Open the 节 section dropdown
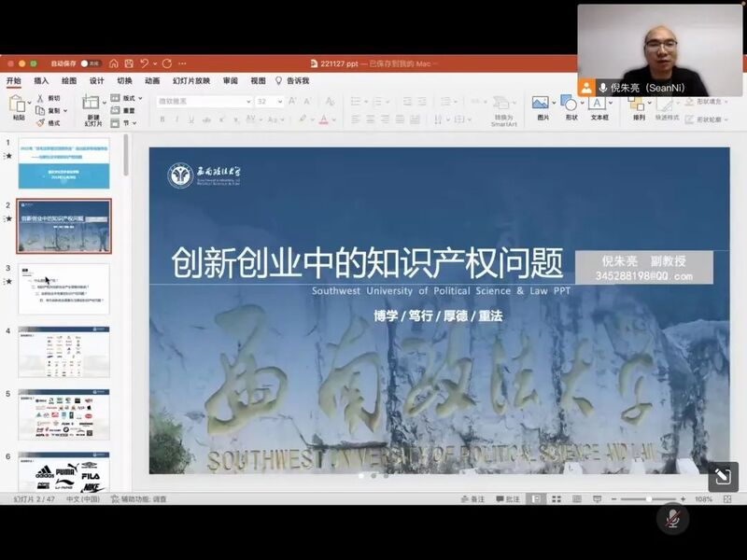Image resolution: width=747 pixels, height=560 pixels. click(124, 123)
